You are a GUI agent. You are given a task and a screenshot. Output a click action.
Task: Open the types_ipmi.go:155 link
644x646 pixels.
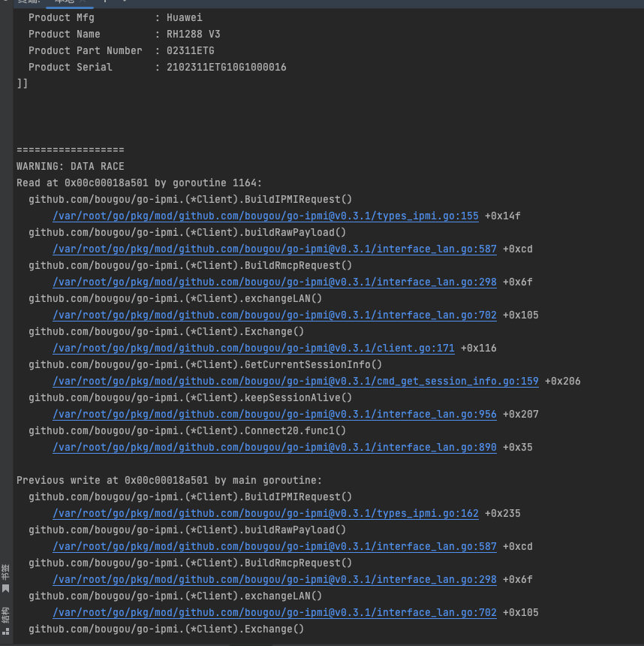(x=265, y=216)
